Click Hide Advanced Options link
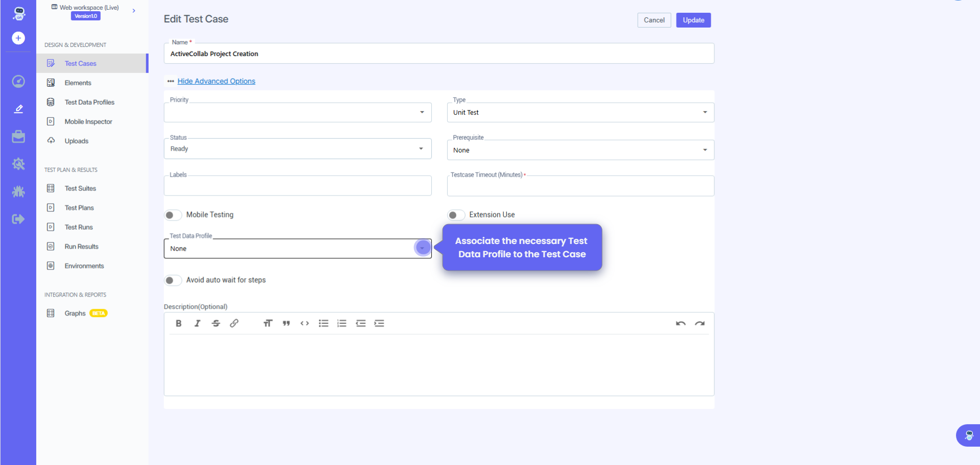980x465 pixels. [x=216, y=81]
